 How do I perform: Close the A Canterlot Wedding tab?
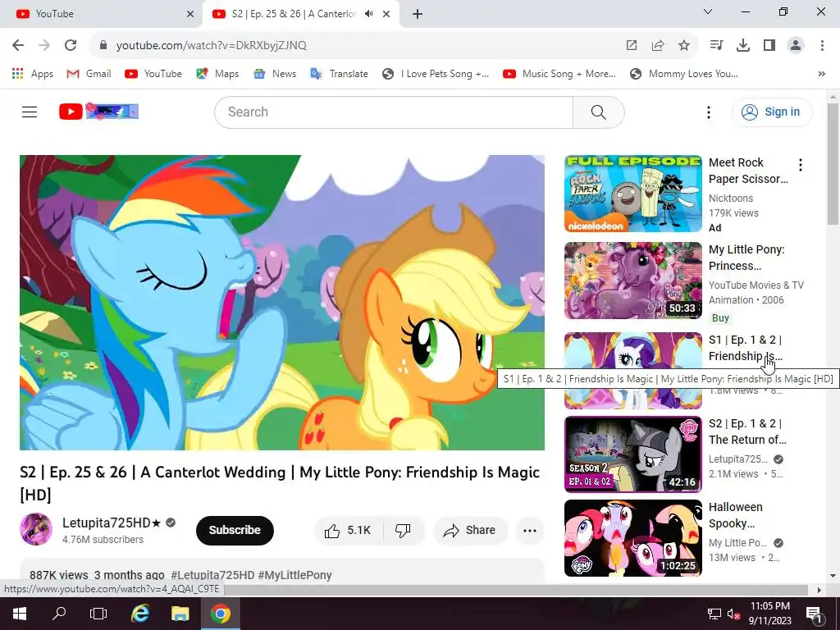coord(386,14)
